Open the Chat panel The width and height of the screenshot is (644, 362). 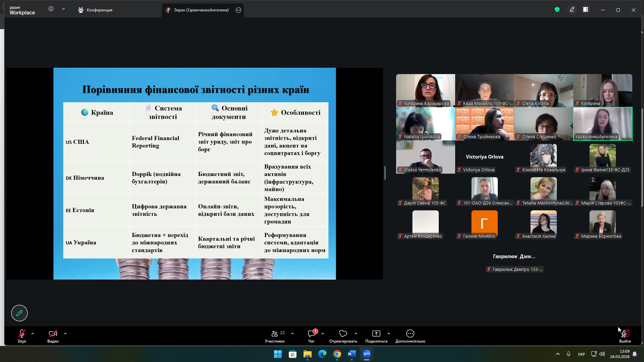point(311,334)
